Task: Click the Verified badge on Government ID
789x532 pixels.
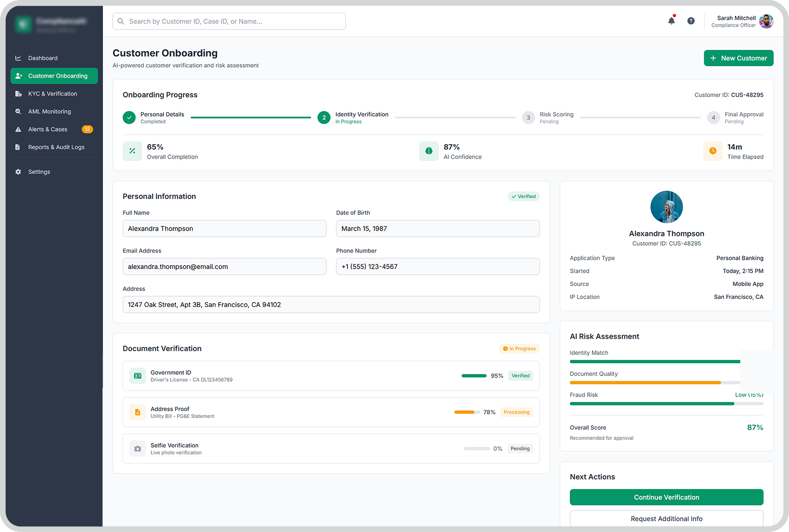Action: (x=521, y=376)
